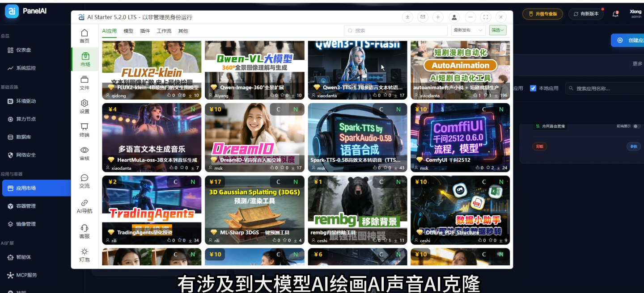This screenshot has width=644, height=293.
Task: Open the ComfyUI 千问2512 app card
Action: pos(460,138)
